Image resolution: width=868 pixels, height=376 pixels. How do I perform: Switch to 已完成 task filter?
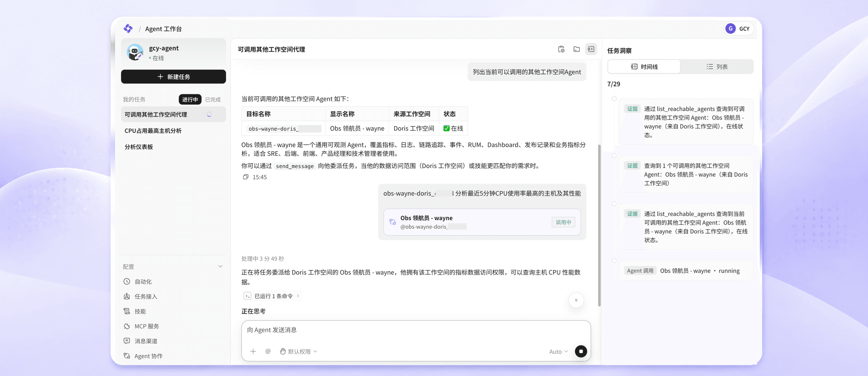point(213,99)
